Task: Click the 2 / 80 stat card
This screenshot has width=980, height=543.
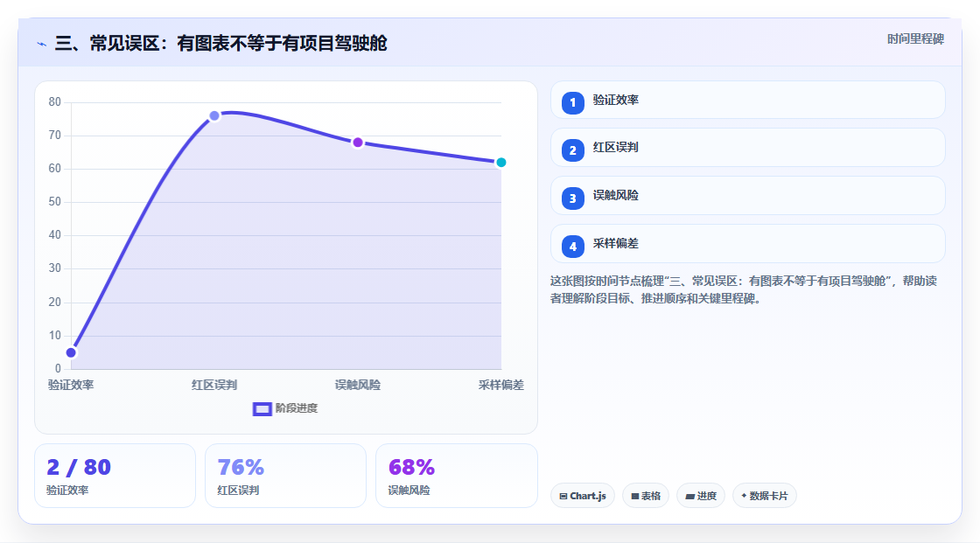Action: tap(115, 476)
